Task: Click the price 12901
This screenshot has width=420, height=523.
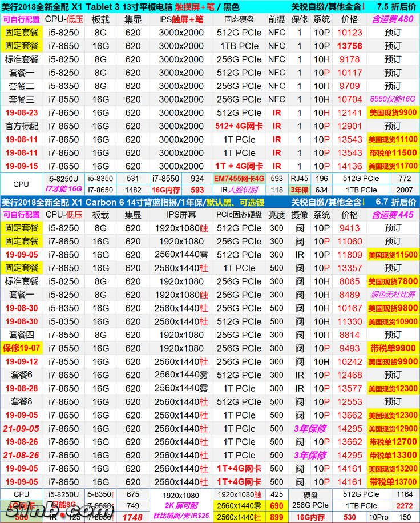Action: (349, 126)
